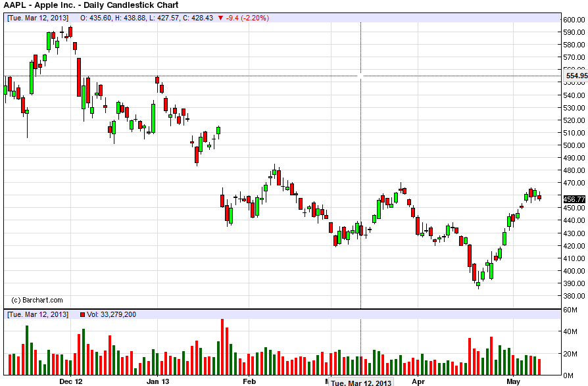This screenshot has width=588, height=386.
Task: Click the Tue. Mar 12, 2013 crosshair date tooltip
Action: pyautogui.click(x=360, y=382)
